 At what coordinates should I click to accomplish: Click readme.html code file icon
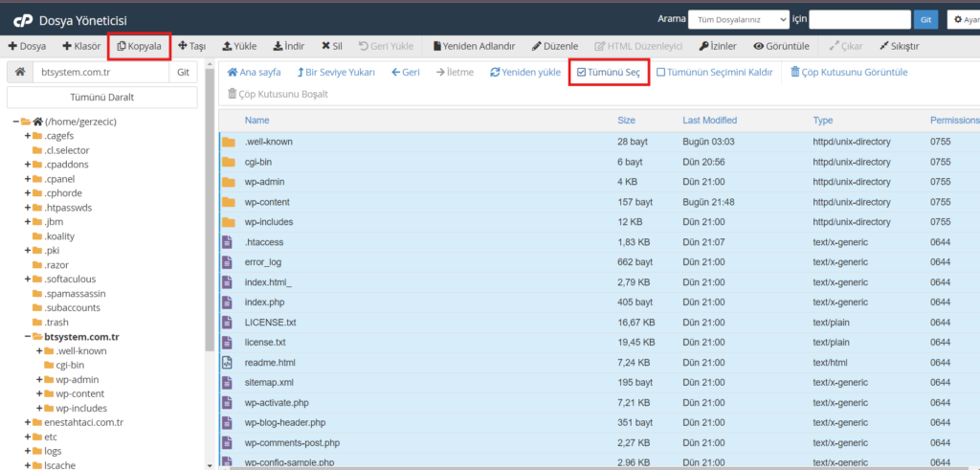228,362
